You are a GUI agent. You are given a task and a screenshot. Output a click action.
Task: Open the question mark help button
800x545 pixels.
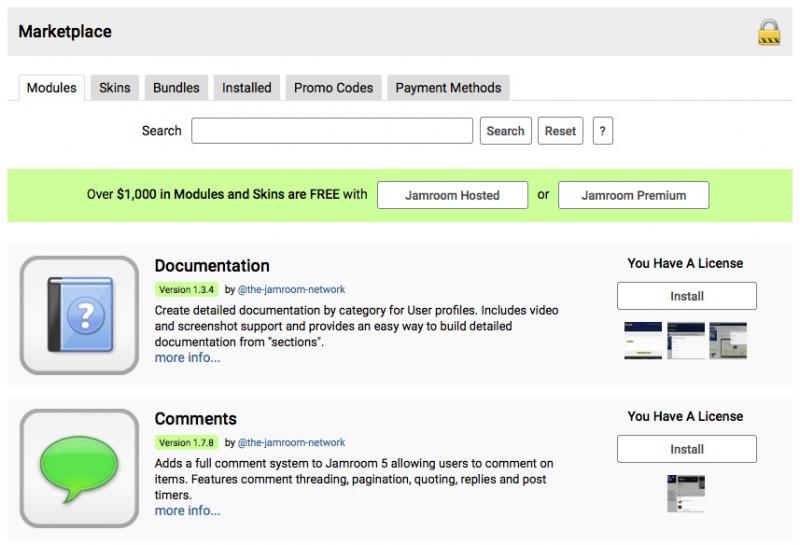602,131
